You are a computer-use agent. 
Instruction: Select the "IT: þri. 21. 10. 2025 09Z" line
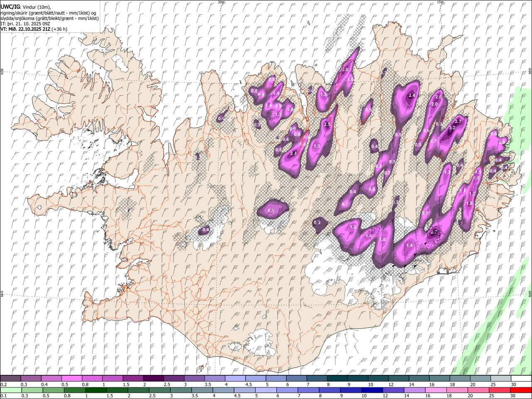point(25,24)
